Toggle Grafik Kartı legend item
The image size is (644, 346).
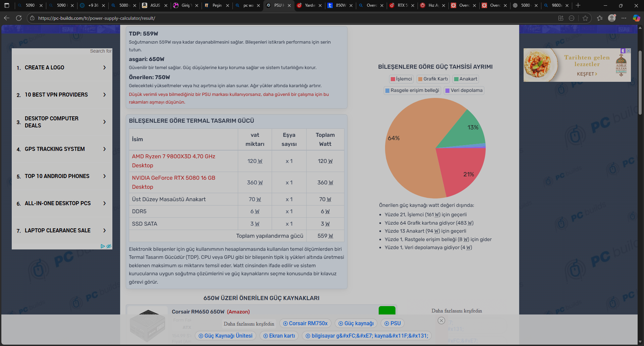tap(433, 79)
